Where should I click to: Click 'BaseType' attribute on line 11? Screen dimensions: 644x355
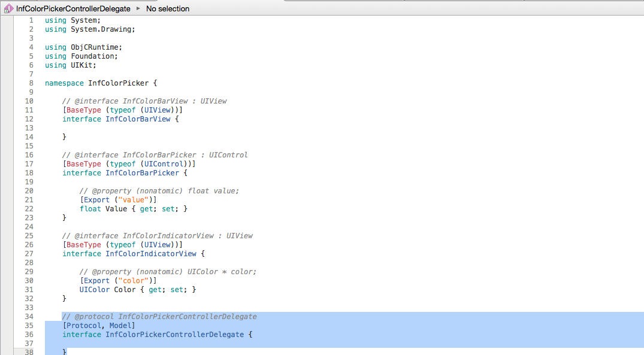[x=84, y=110]
